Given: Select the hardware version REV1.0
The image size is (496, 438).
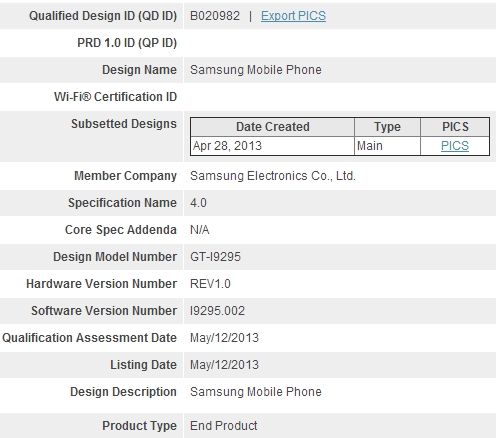Looking at the screenshot, I should point(210,284).
